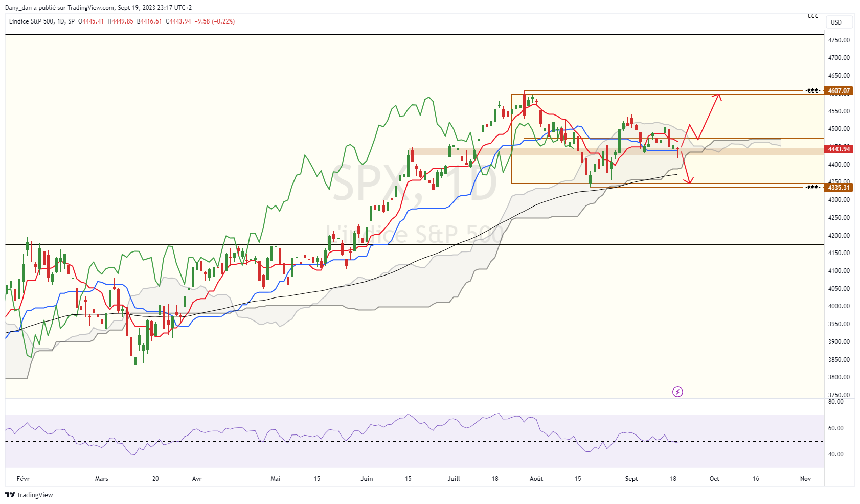This screenshot has width=860, height=504.
Task: Select the red 4443.94 current price label
Action: 839,149
